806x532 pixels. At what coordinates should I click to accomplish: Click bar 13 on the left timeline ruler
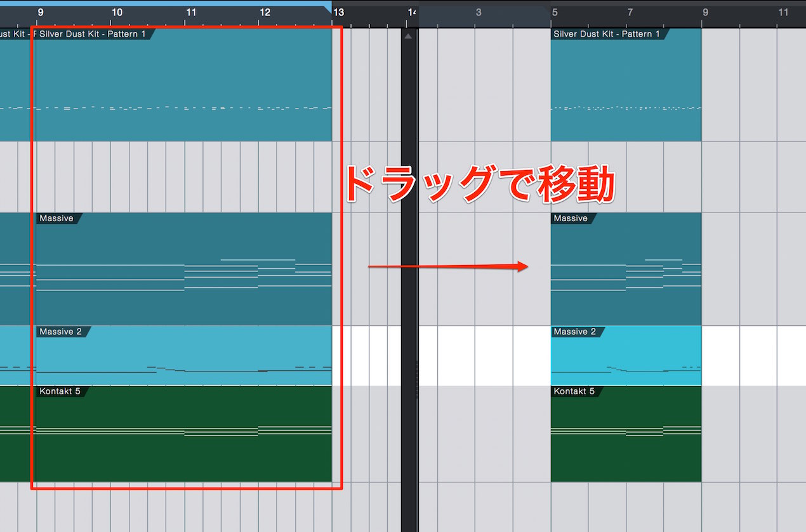[339, 13]
